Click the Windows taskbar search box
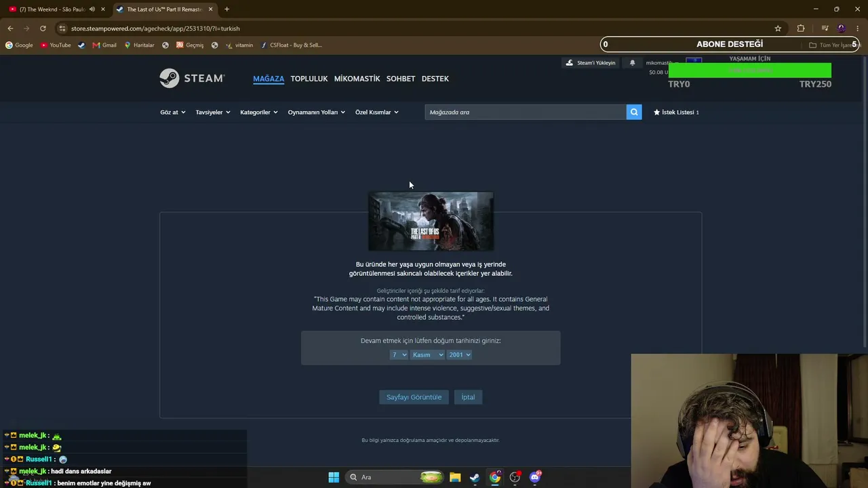The height and width of the screenshot is (488, 868). pos(395,477)
